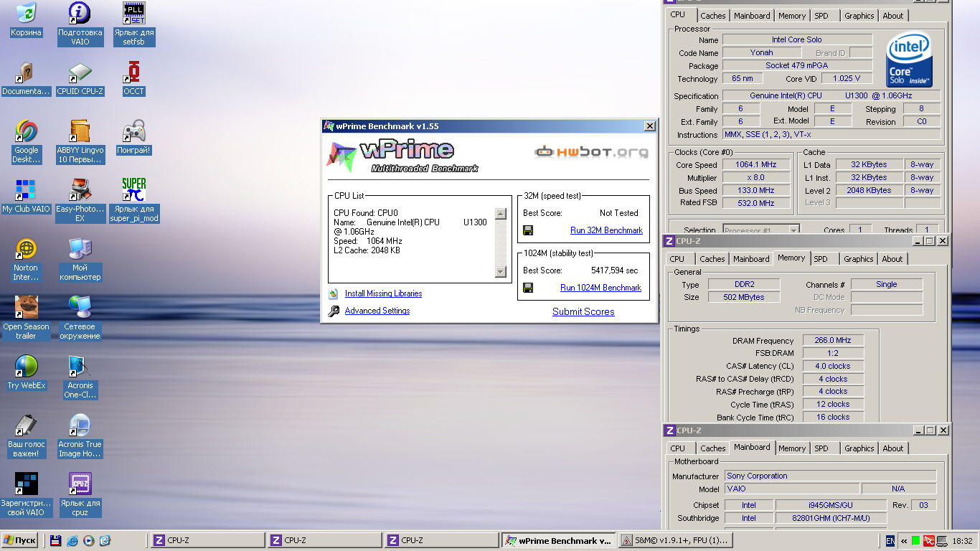Open the Корзина recycle bin icon
Screen dimensions: 980x551
[x=26, y=13]
